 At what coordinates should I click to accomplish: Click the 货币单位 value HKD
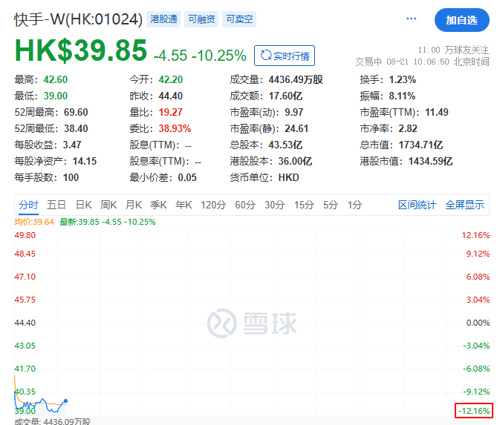289,178
